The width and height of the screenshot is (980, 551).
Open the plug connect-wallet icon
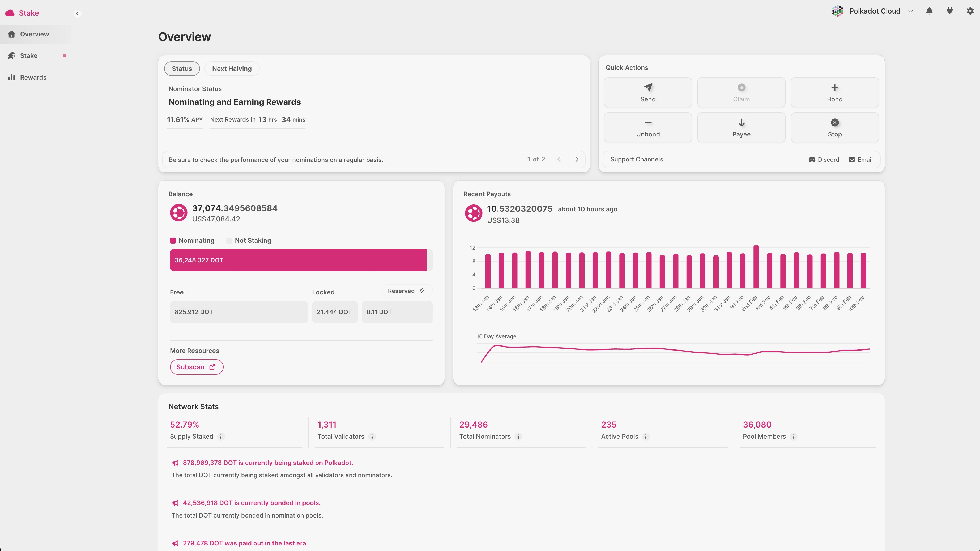coord(949,11)
